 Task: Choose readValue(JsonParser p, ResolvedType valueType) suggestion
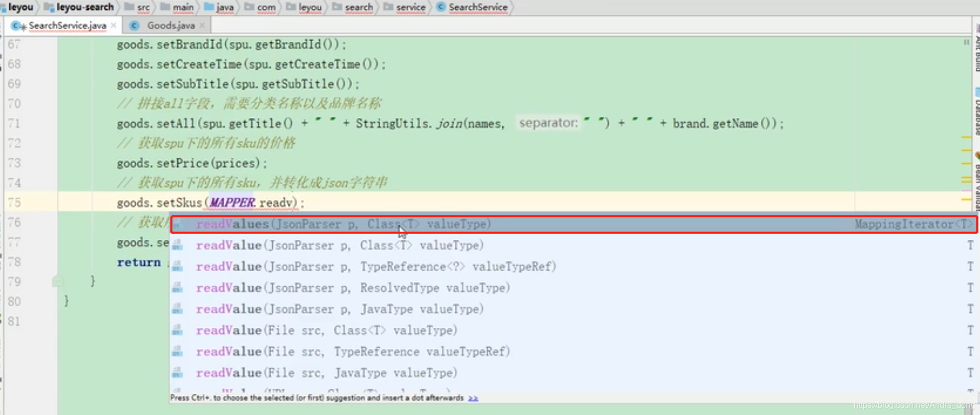574,288
